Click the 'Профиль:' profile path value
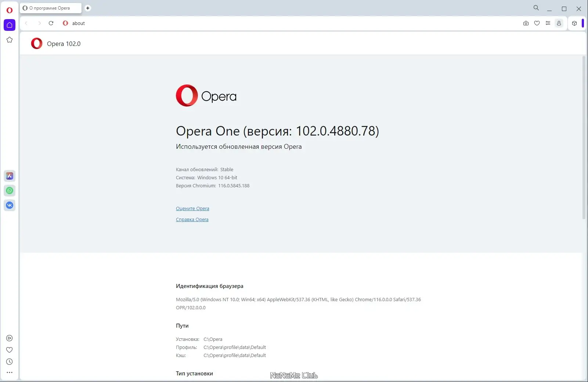This screenshot has width=588, height=382. 235,347
